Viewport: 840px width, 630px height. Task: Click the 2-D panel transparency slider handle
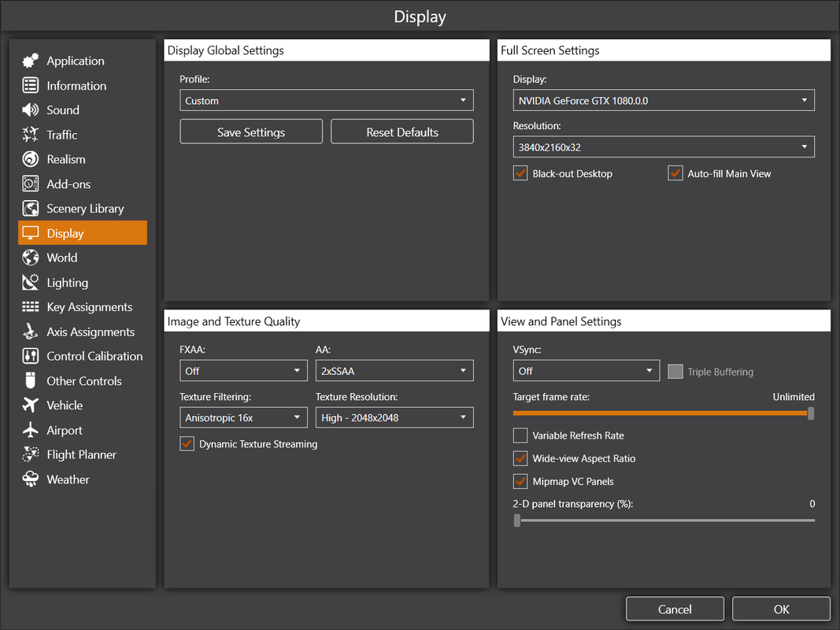click(517, 521)
